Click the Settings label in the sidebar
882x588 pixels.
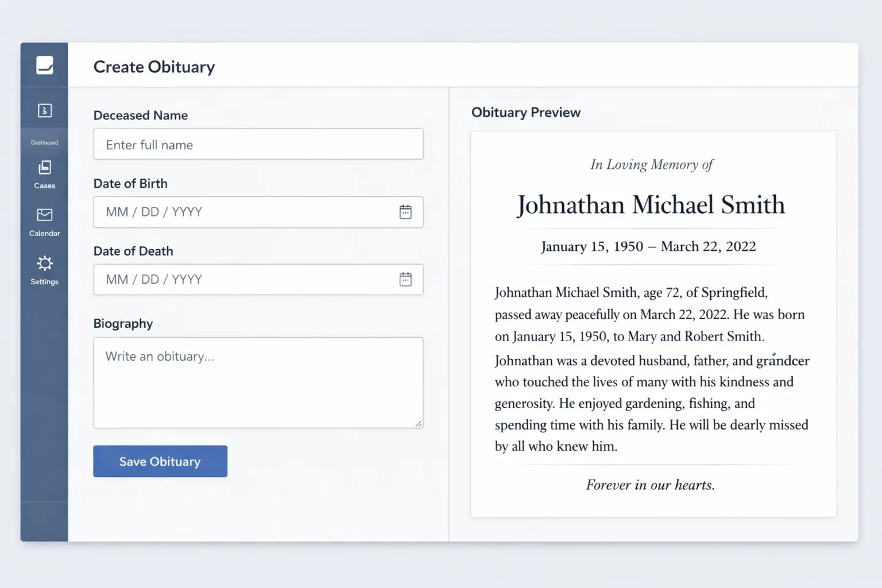44,281
